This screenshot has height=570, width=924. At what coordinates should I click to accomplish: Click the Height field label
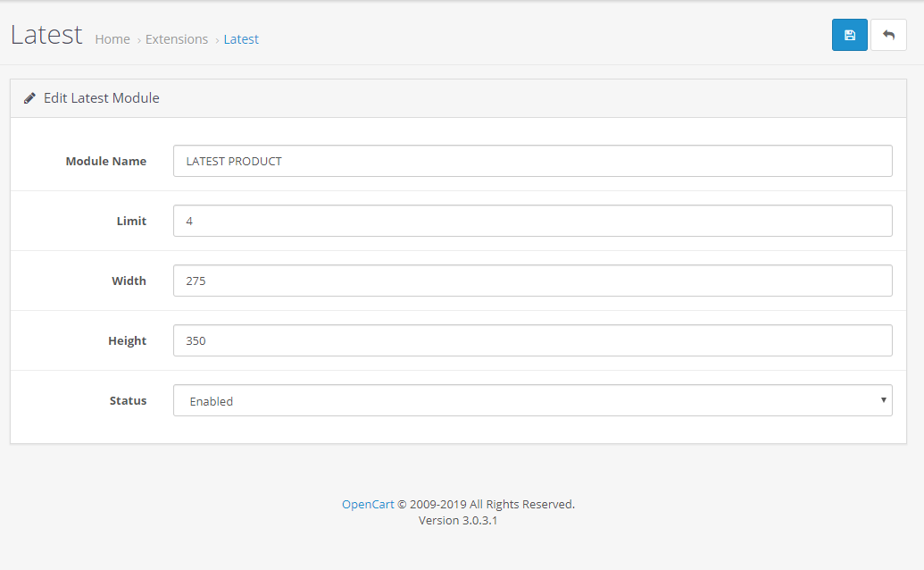point(127,340)
